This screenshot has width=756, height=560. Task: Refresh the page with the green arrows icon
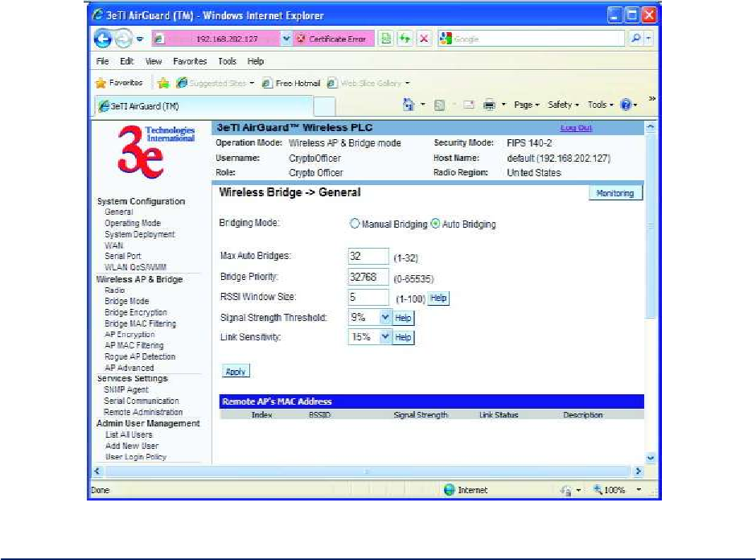[x=405, y=39]
